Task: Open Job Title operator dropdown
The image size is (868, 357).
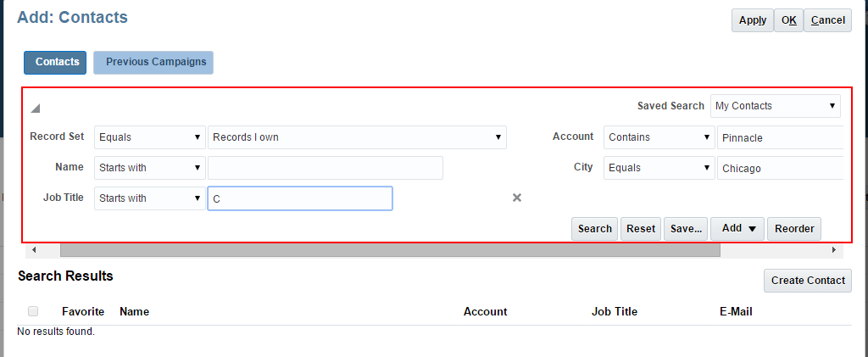Action: point(150,198)
